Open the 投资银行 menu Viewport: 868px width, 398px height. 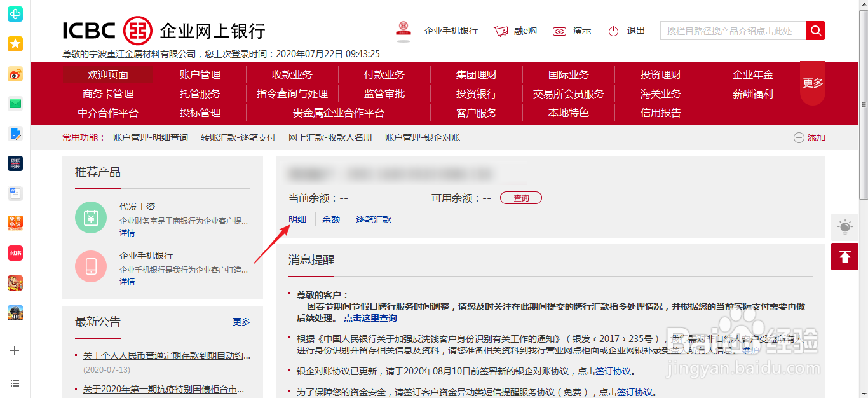[477, 93]
